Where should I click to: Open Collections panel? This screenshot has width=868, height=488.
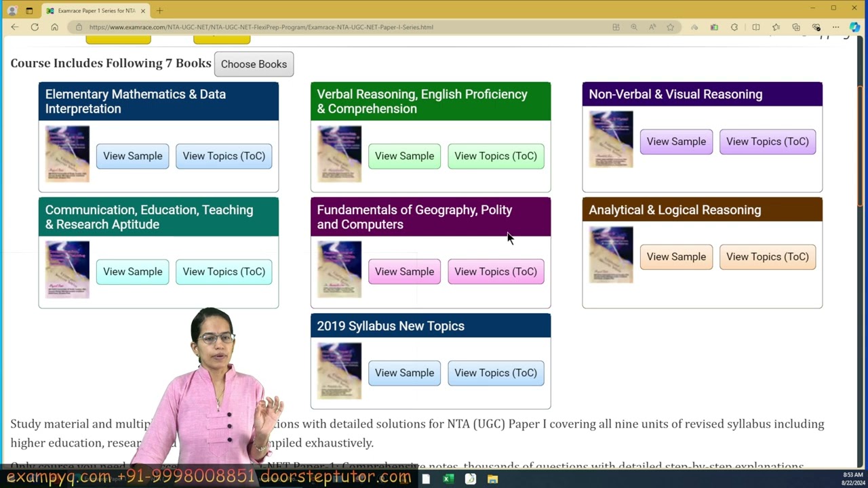pos(796,27)
